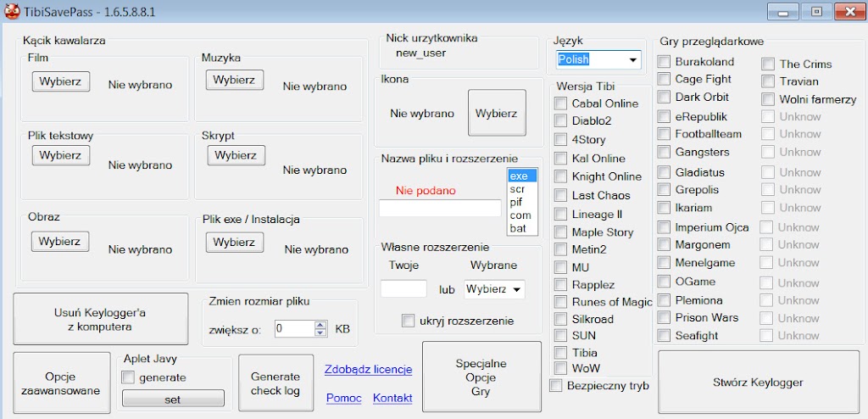The height and width of the screenshot is (419, 868).
Task: Click Wybierz in the Muzyka group
Action: 234,80
